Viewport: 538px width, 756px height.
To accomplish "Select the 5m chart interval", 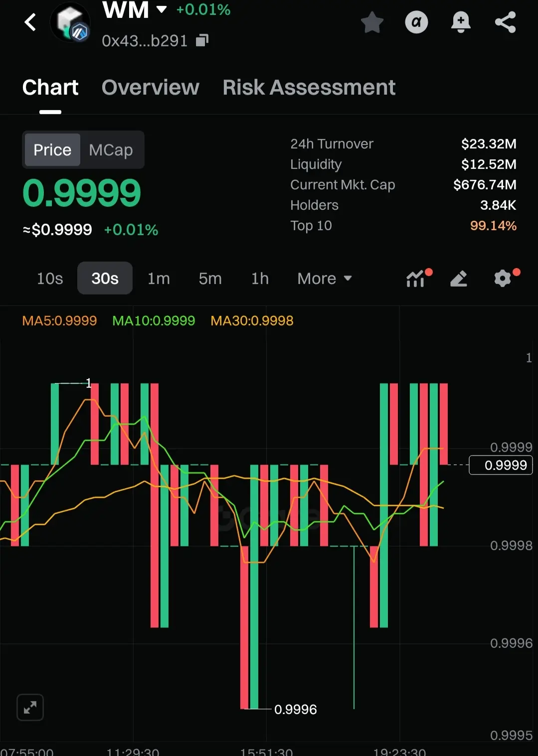I will 210,278.
